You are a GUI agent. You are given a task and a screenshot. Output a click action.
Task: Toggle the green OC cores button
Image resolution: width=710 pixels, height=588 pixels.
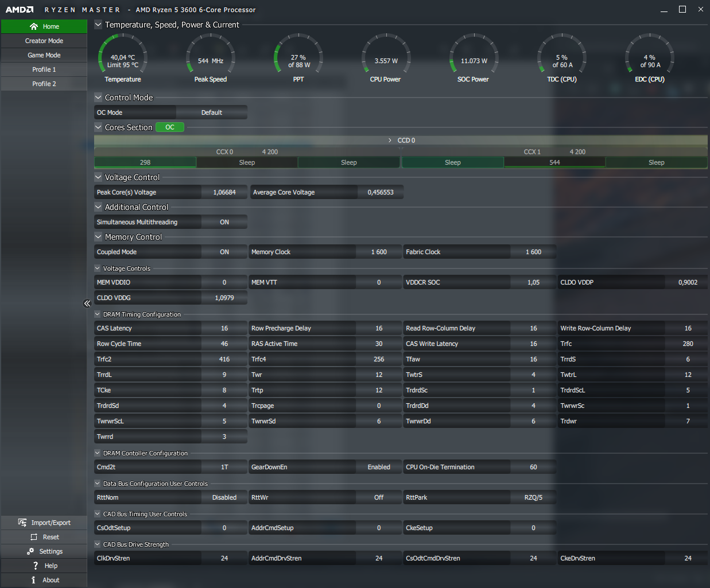pos(170,127)
